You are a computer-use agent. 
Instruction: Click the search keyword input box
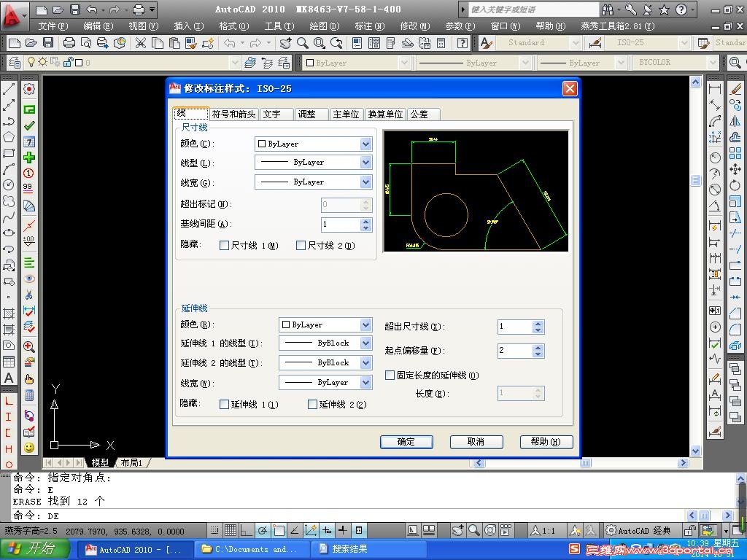click(533, 9)
